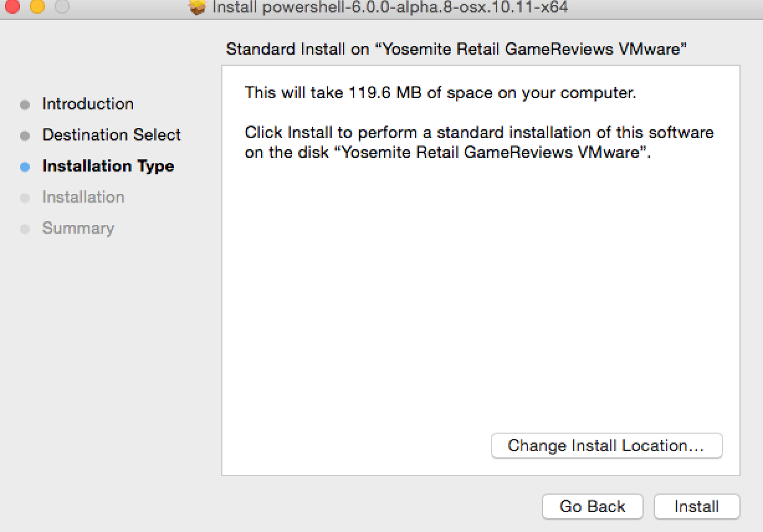Click the red close window button
The height and width of the screenshot is (532, 763).
click(12, 7)
